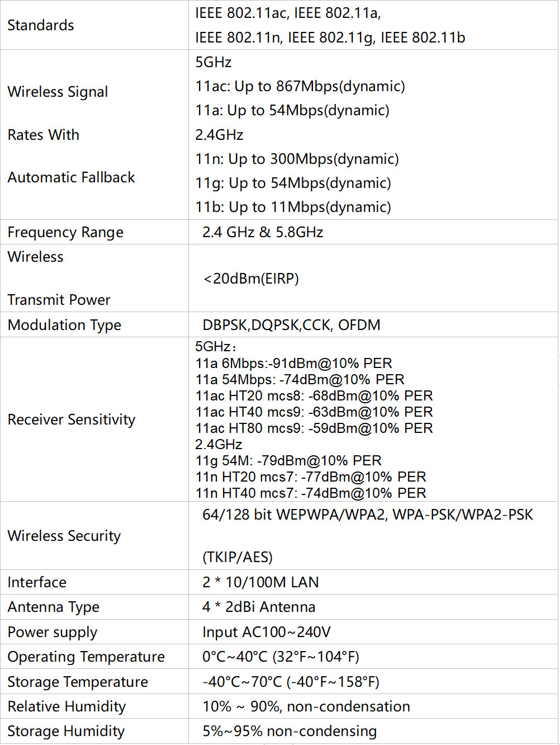Image resolution: width=560 pixels, height=745 pixels.
Task: Click the Modulation Type label
Action: tap(64, 325)
